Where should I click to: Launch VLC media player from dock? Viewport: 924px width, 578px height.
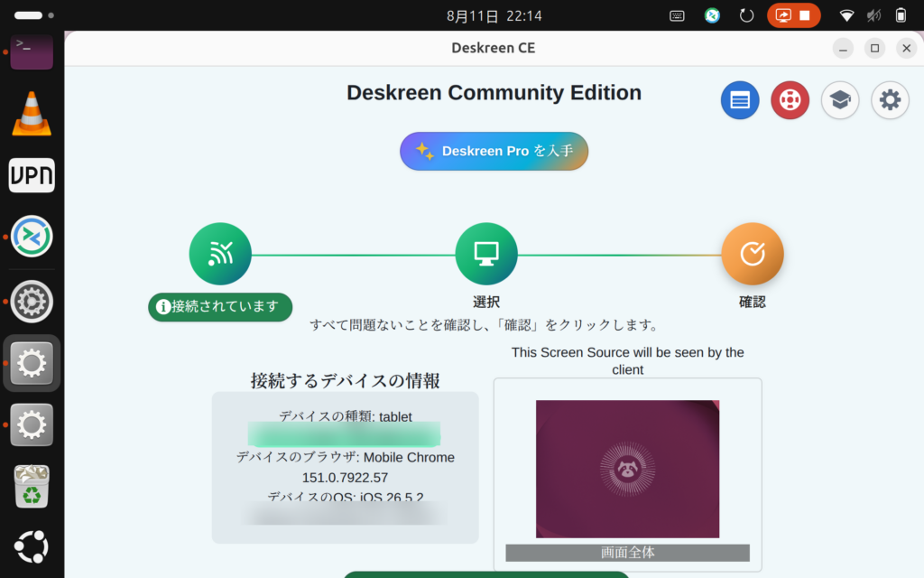(32, 114)
